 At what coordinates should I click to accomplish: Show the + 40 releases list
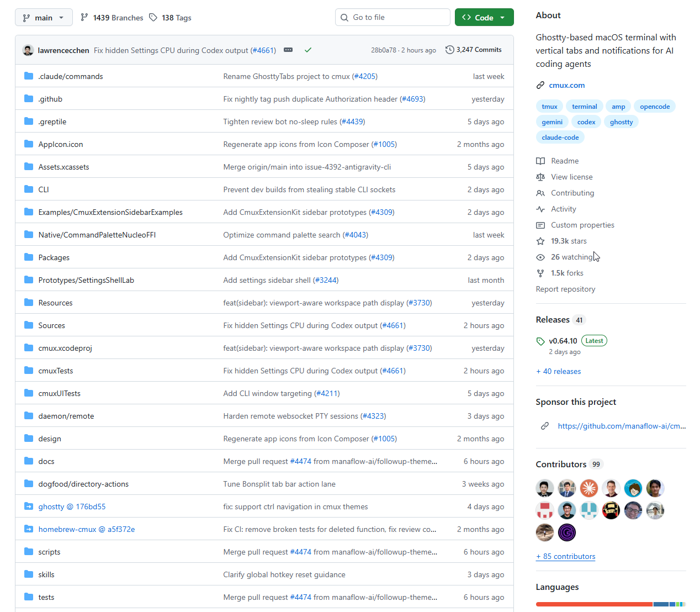pyautogui.click(x=559, y=371)
